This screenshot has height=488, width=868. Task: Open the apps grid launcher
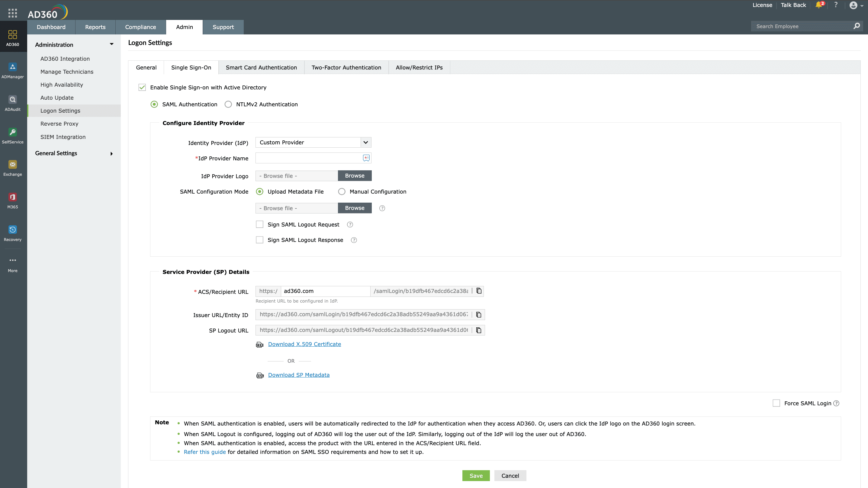click(12, 13)
